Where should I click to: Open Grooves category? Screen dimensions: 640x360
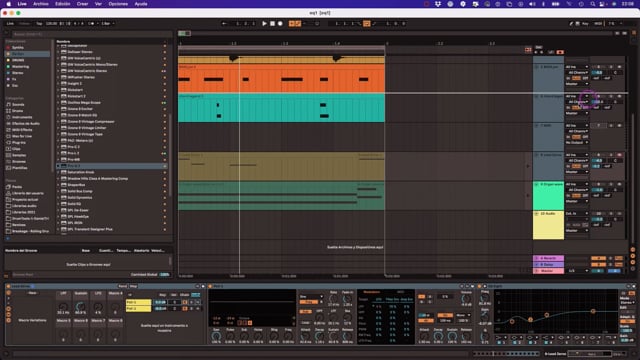coord(19,162)
